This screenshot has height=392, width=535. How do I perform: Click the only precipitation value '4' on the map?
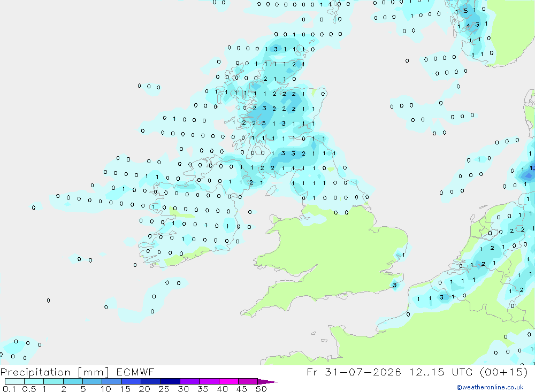tap(468, 26)
